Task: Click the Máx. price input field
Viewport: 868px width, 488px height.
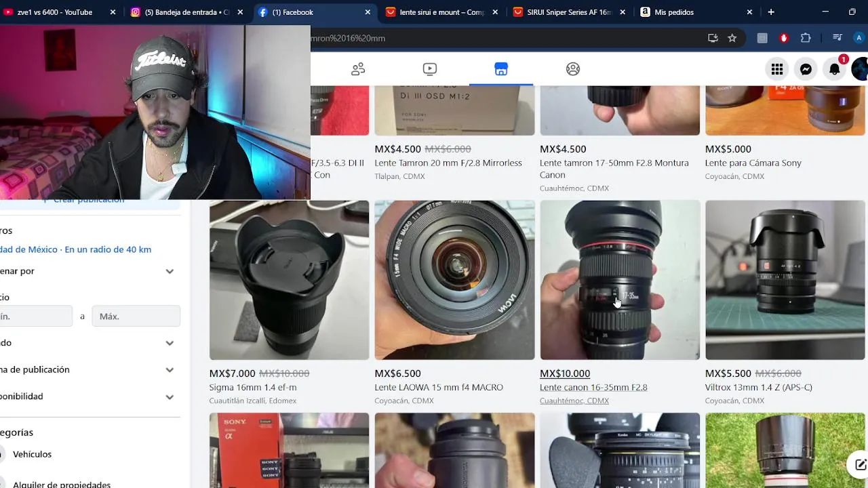Action: coord(136,316)
